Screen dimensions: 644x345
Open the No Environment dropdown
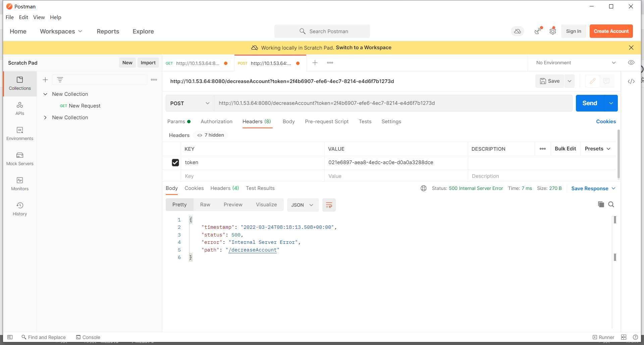(576, 63)
